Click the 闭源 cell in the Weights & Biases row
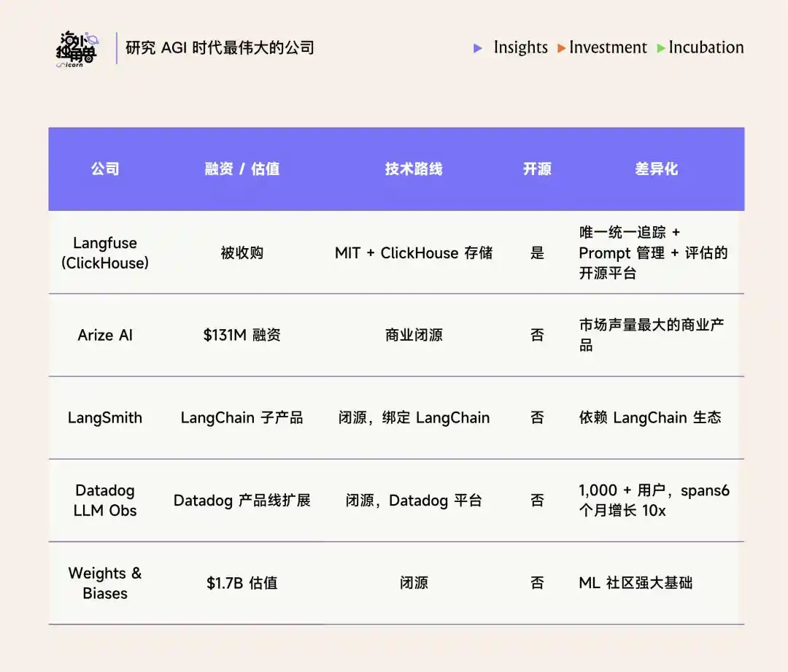The height and width of the screenshot is (672, 788). pyautogui.click(x=414, y=583)
